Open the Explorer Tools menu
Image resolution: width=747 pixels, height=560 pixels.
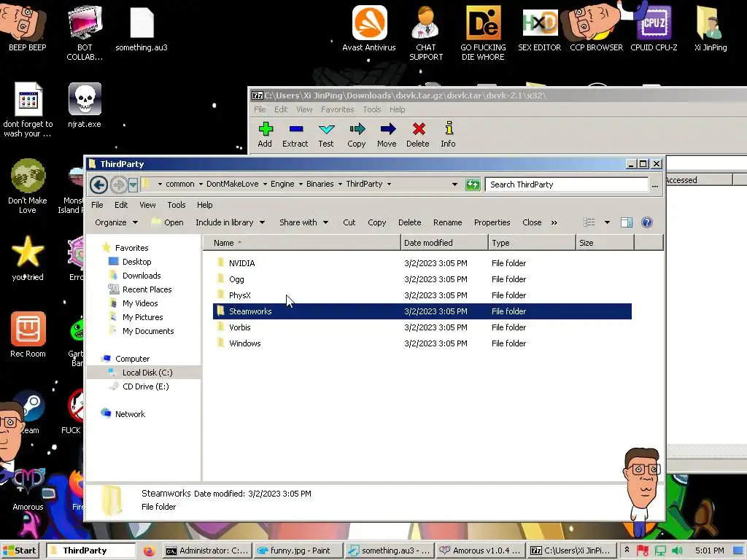[177, 205]
